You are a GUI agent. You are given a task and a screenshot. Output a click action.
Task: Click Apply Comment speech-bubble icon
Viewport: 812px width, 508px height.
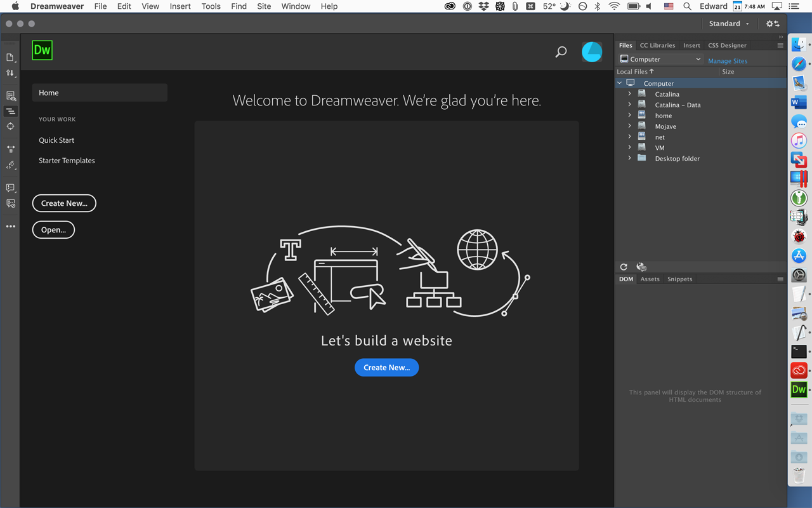coord(10,188)
